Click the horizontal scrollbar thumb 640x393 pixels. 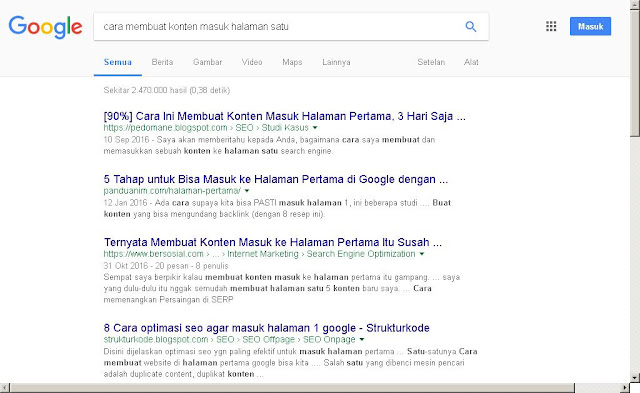(292, 387)
